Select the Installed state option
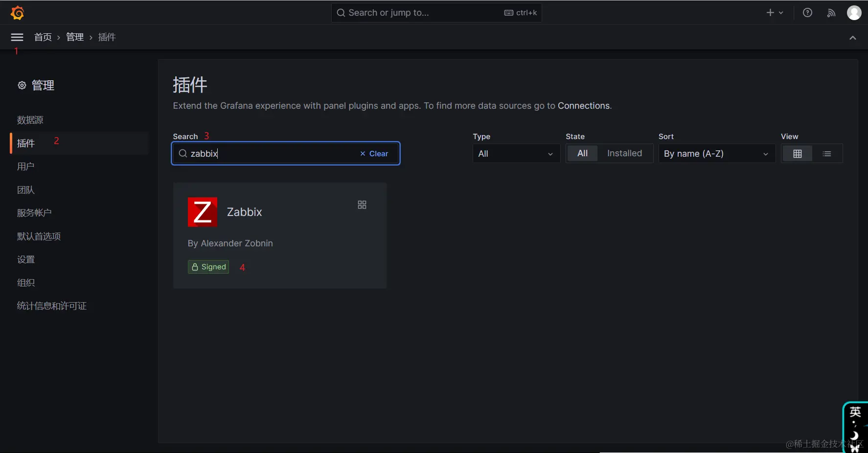 624,153
